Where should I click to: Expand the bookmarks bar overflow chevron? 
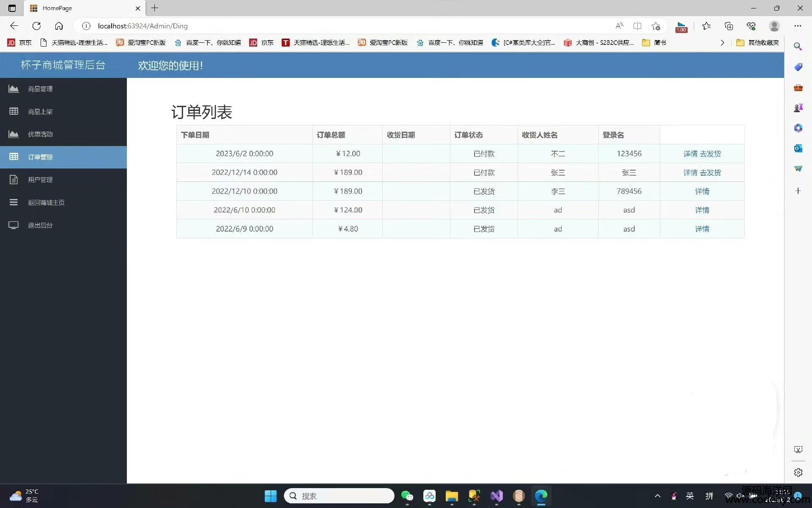(x=722, y=42)
